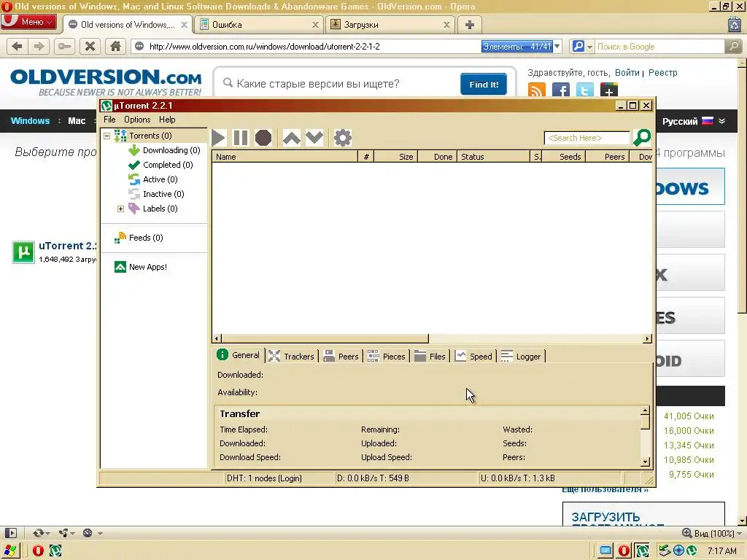Switch to the Files tab
Viewport: 747px width, 560px height.
[430, 356]
